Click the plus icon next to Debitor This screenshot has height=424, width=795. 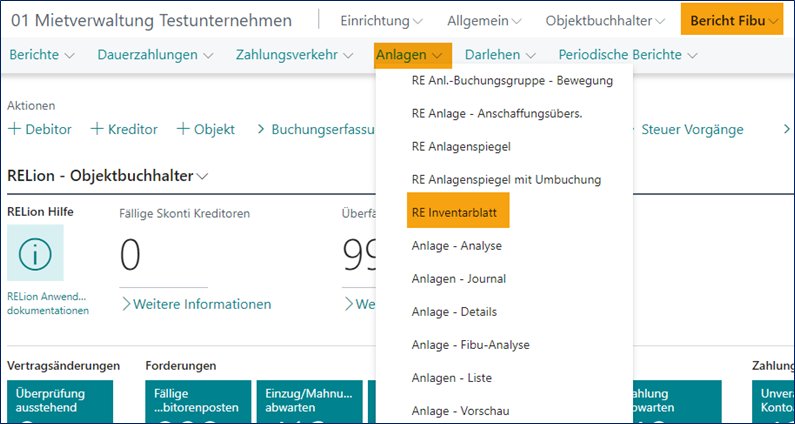[x=15, y=129]
